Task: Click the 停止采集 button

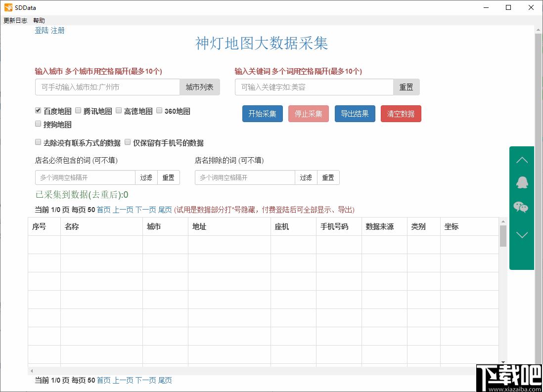Action: (309, 114)
